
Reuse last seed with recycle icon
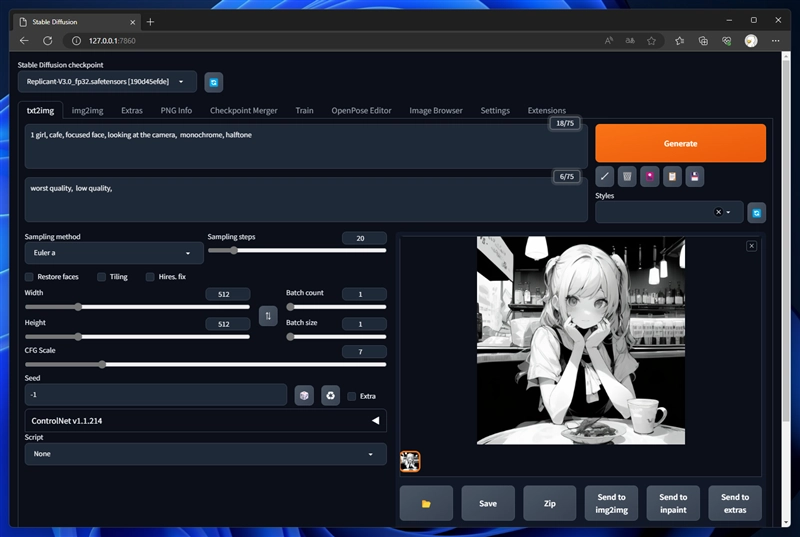click(x=331, y=395)
